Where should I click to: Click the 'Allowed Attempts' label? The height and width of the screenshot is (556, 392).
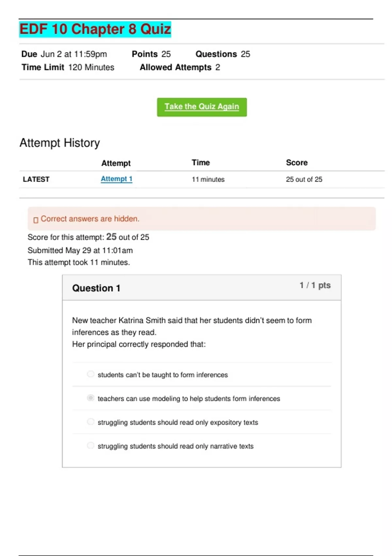175,67
